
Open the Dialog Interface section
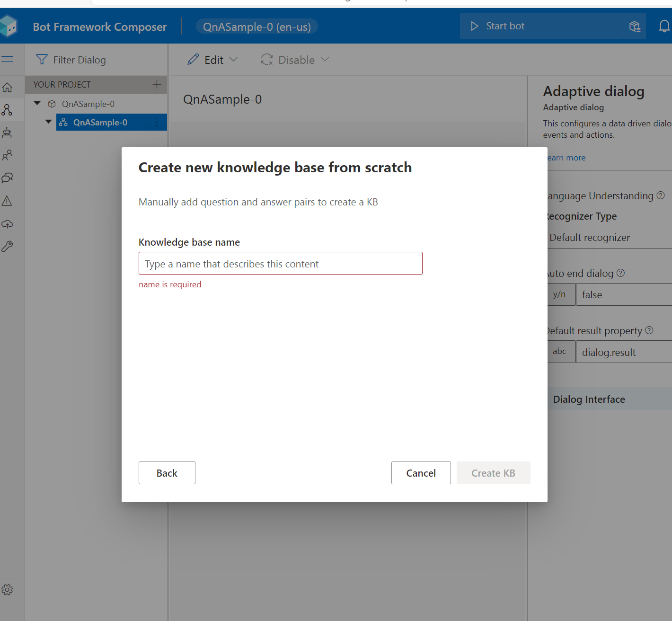coord(610,399)
